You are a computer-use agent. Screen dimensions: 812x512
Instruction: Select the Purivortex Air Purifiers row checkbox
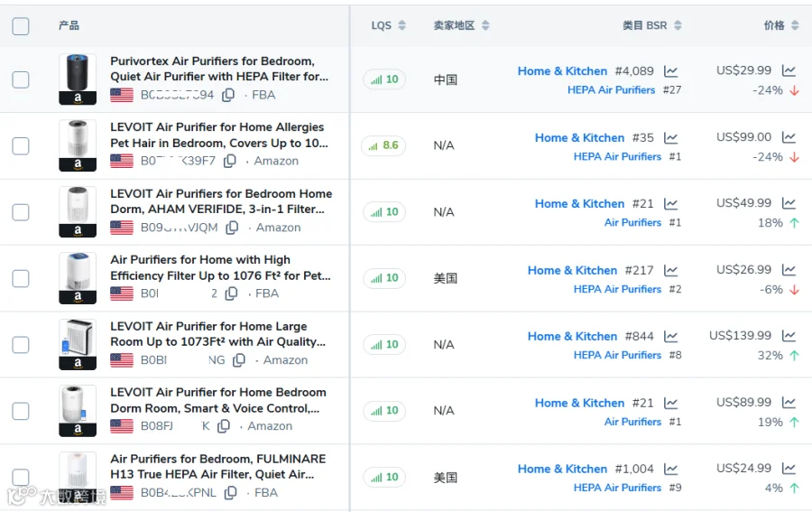[x=21, y=79]
